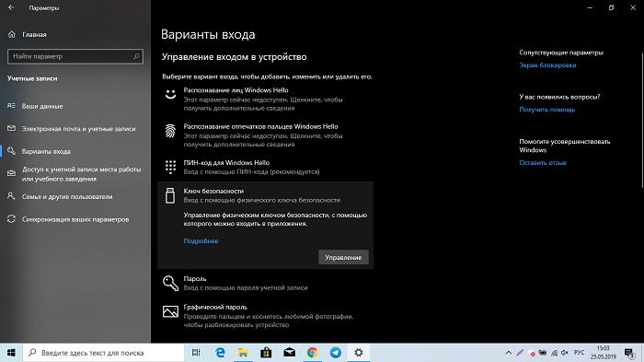Collapse the Ключ безопасности option
The height and width of the screenshot is (362, 644).
[x=265, y=195]
